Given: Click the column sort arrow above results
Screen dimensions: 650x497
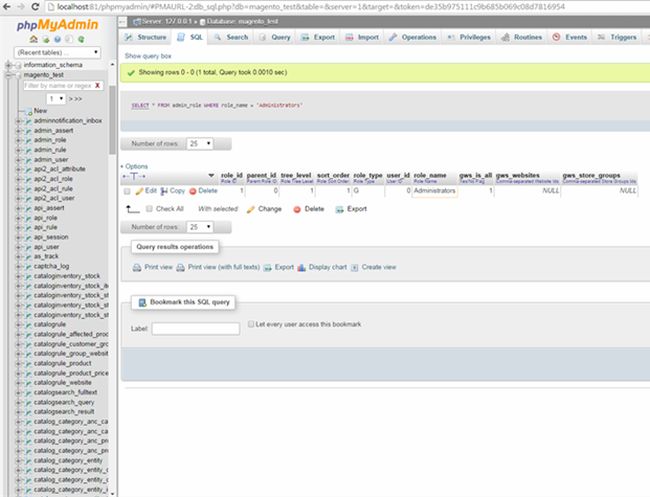Looking at the screenshot, I should coord(211,176).
